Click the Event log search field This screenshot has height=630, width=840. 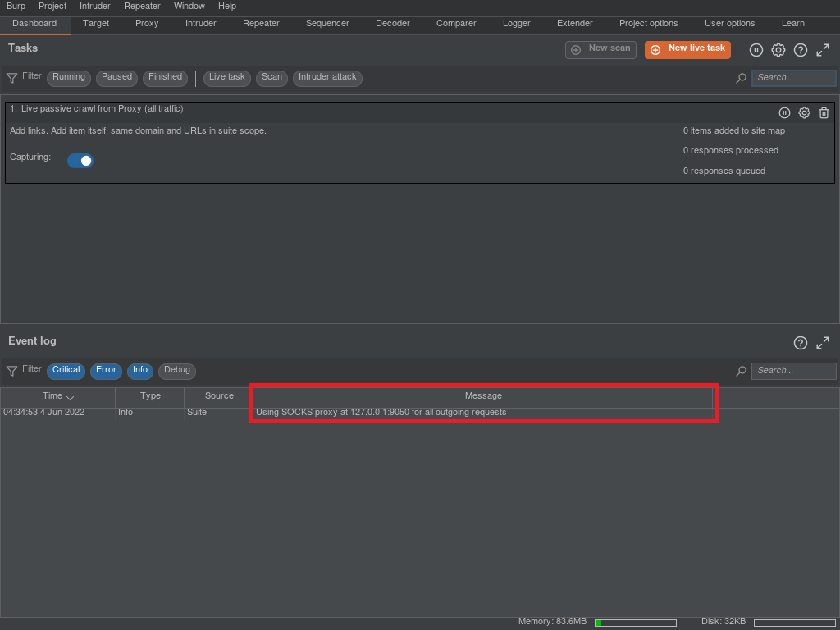[x=793, y=370]
